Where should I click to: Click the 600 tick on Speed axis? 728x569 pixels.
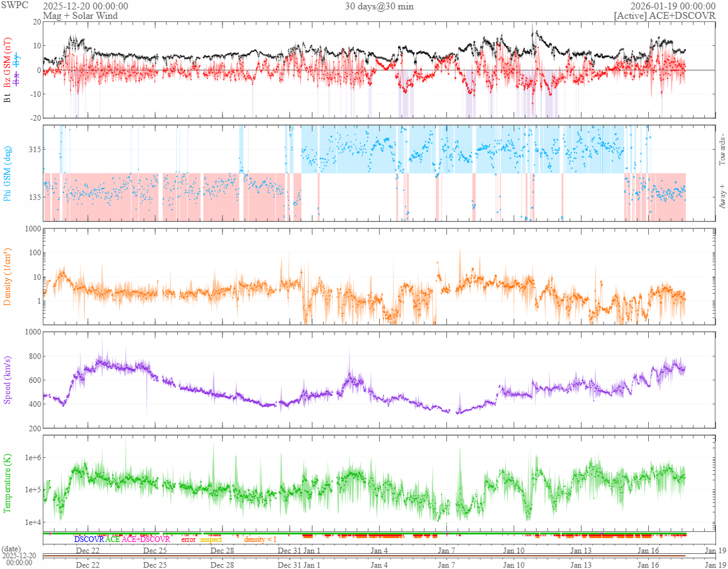coord(34,380)
